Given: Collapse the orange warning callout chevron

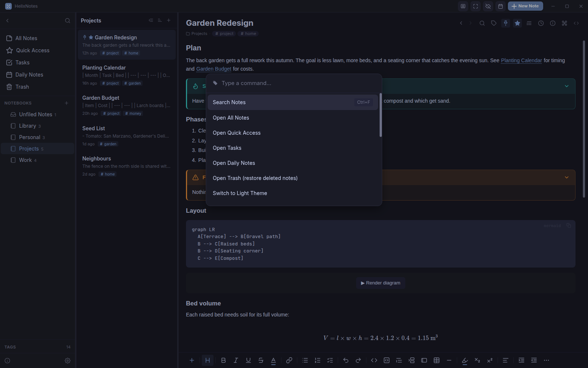Looking at the screenshot, I should coord(567,177).
